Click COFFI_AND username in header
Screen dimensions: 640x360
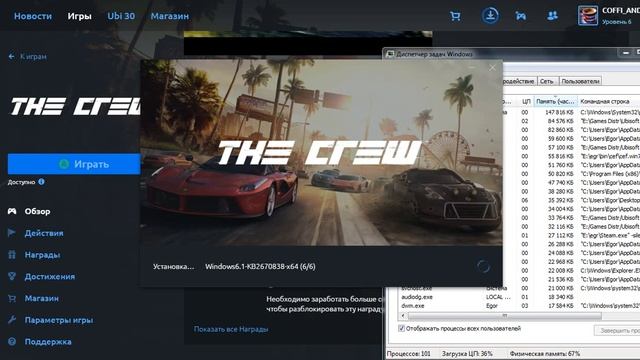(x=621, y=11)
